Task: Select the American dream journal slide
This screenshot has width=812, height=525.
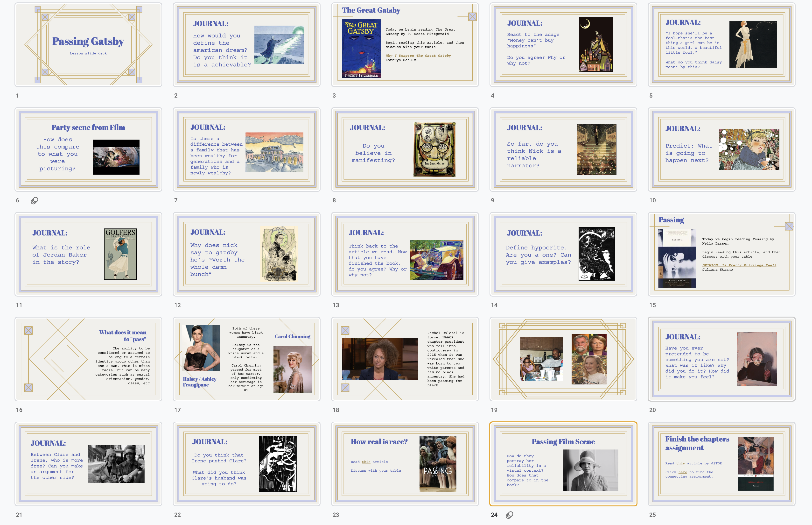Action: tap(246, 45)
